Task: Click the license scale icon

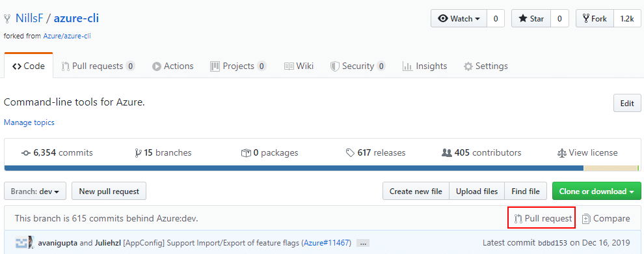Action: 561,153
